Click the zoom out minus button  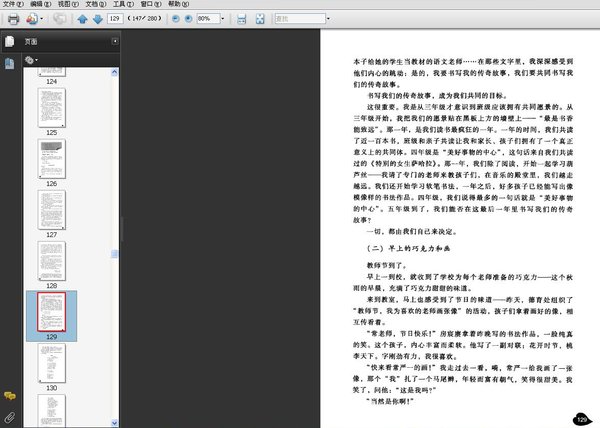point(174,19)
